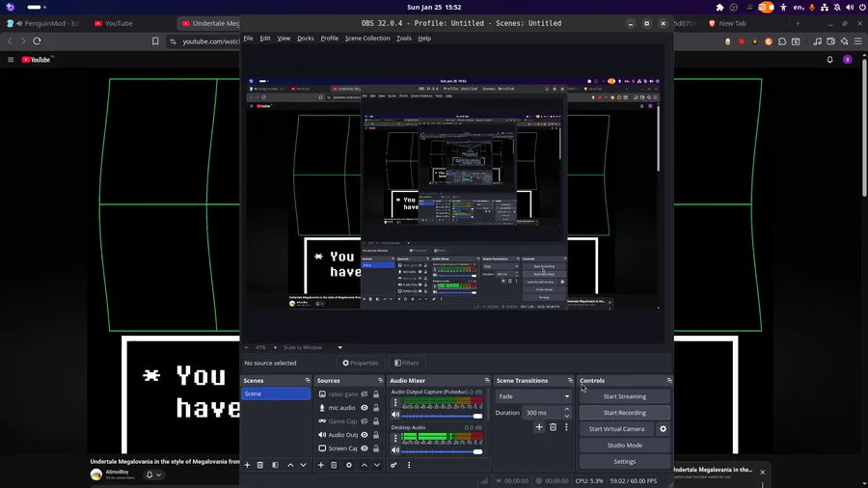Open the Fade transition dropdown
Image resolution: width=868 pixels, height=488 pixels.
click(533, 396)
